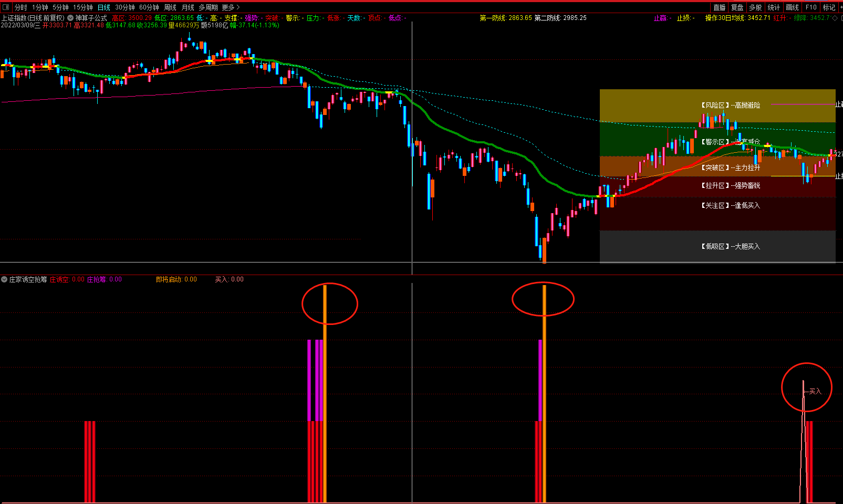
Task: Select the 日线 daily period tab
Action: tap(104, 7)
